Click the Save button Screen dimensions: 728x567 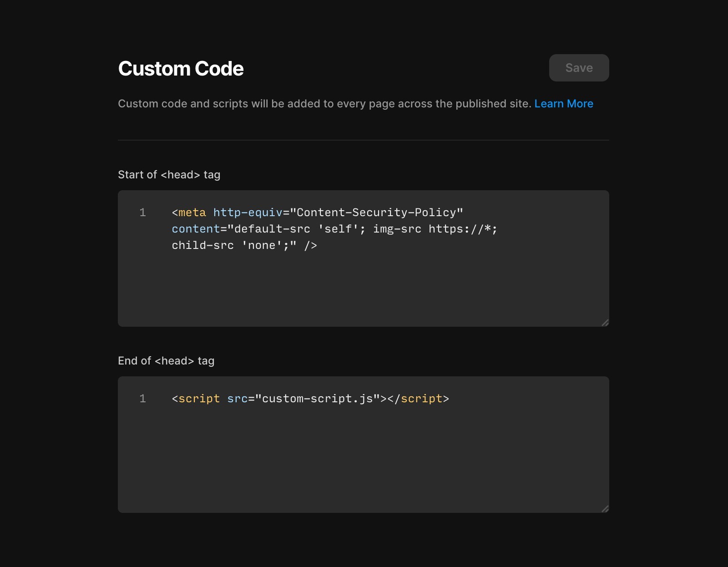click(579, 68)
